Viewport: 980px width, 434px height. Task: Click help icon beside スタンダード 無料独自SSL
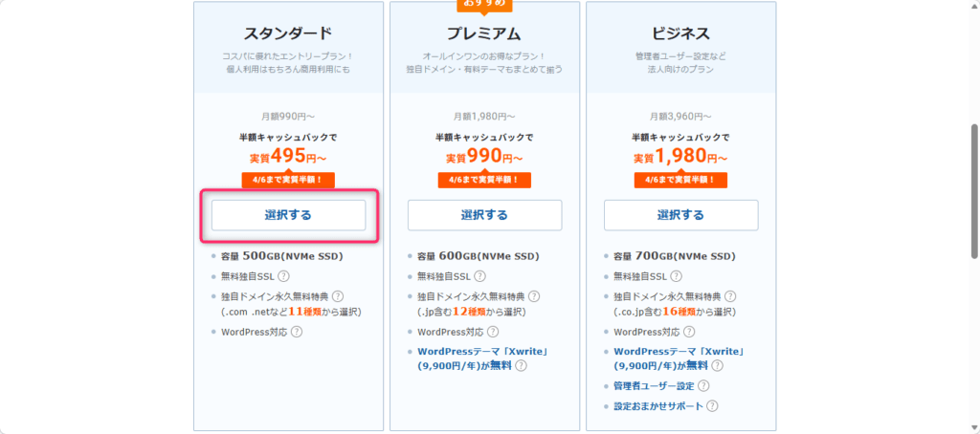[284, 276]
